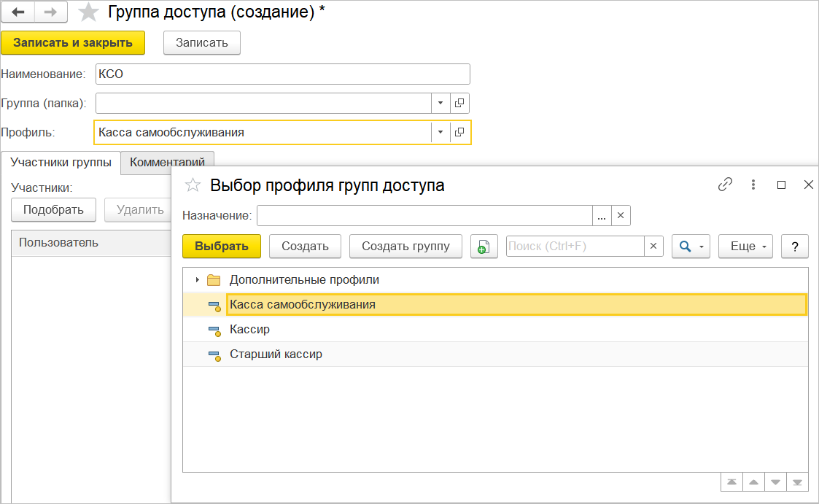The image size is (819, 504).
Task: Click the Записать и закрыть button
Action: coord(73,42)
